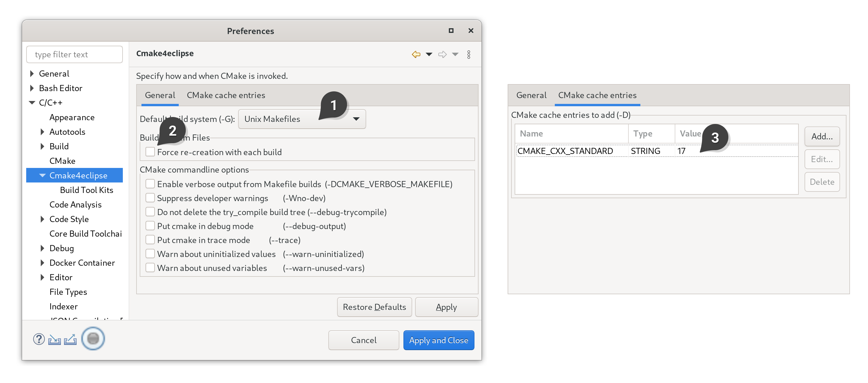Click Edit... cache entry button

[822, 159]
